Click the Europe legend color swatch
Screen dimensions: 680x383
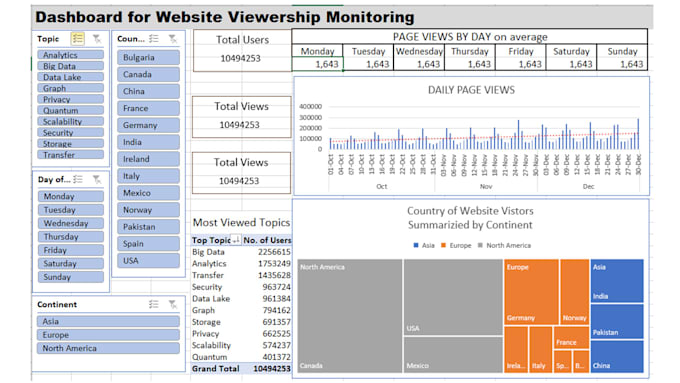443,245
